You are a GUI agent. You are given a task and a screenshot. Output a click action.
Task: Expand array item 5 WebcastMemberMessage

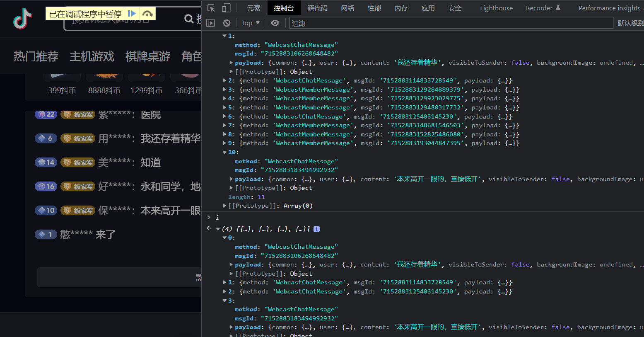coord(224,107)
